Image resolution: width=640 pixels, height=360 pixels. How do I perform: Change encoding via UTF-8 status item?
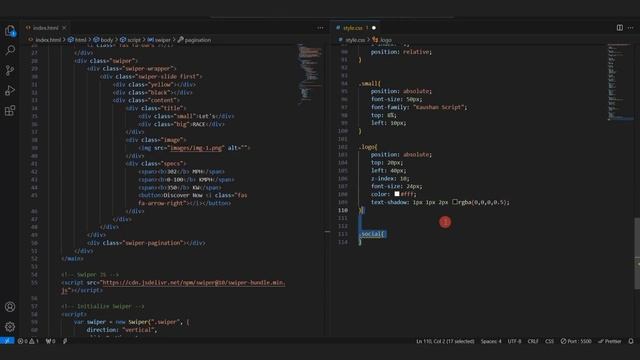(x=514, y=341)
